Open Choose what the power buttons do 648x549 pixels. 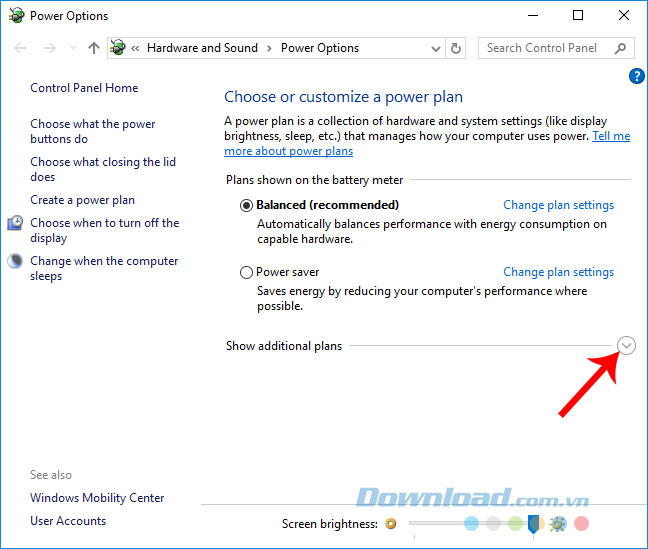(93, 131)
